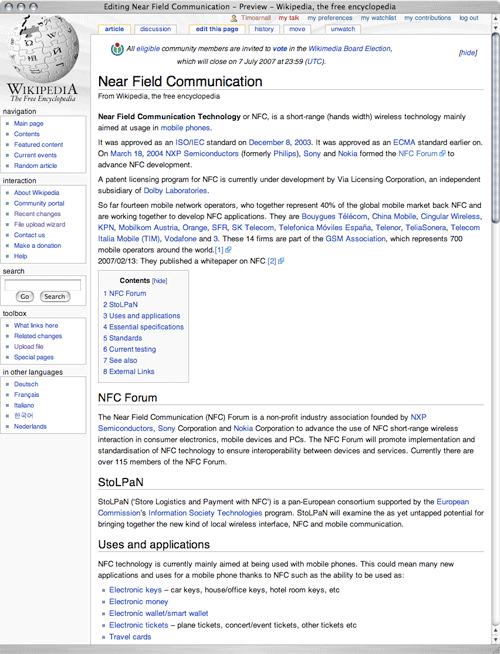The width and height of the screenshot is (500, 654).
Task: Switch to the Nederlands language version
Action: [30, 426]
